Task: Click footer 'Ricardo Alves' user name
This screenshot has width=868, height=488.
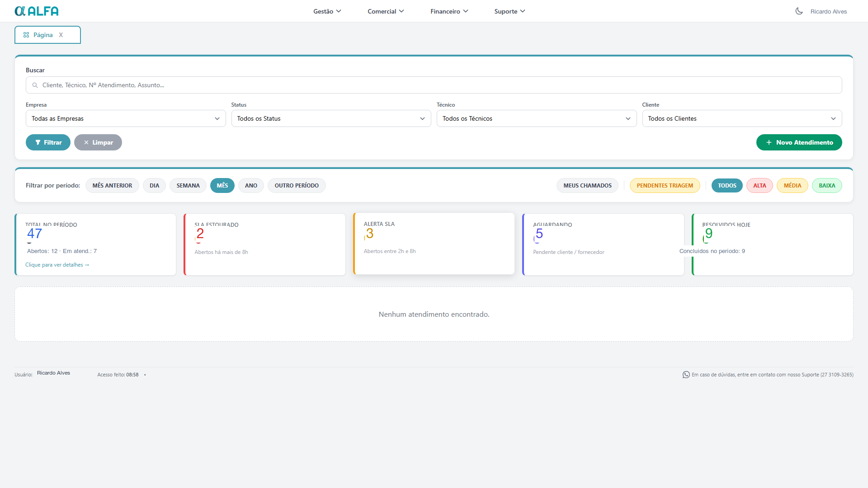Action: [x=53, y=373]
